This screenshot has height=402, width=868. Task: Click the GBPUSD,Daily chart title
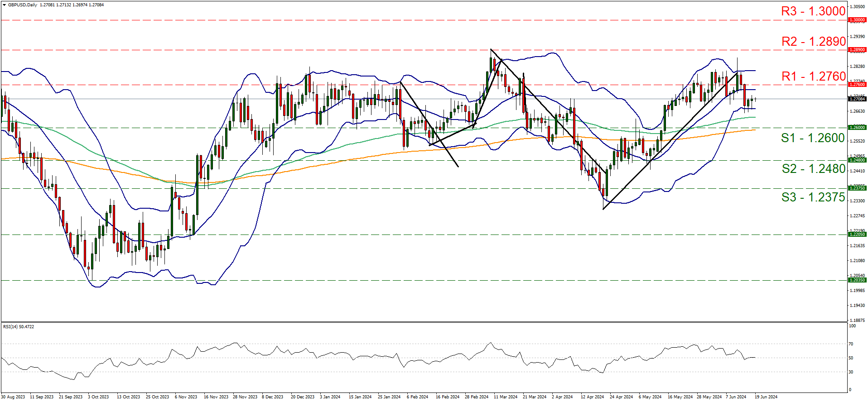point(23,5)
